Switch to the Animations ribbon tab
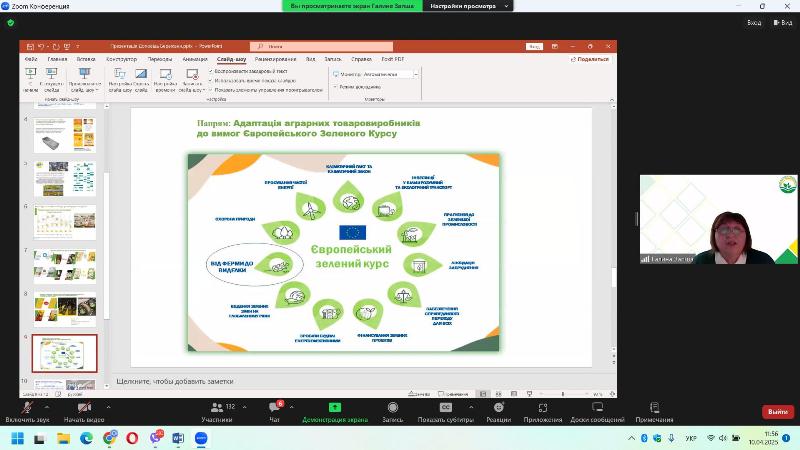Screen dimensions: 800x450 click(x=195, y=59)
